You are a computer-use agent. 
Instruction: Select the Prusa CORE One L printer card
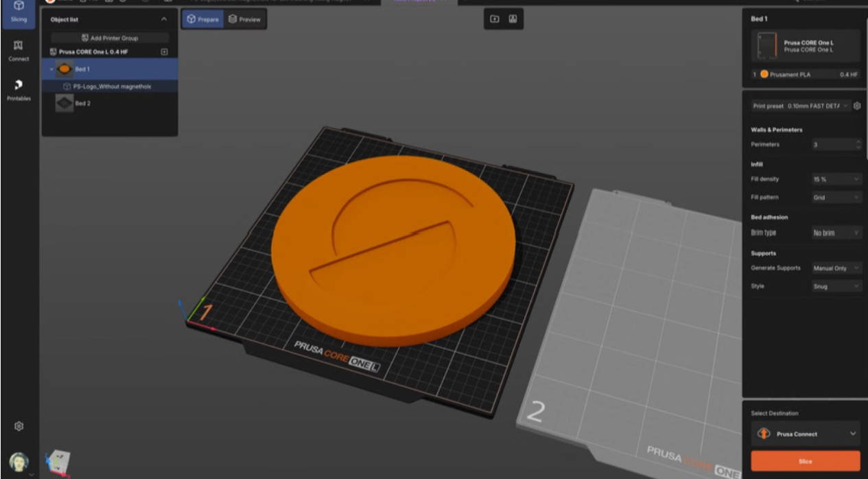tap(806, 46)
